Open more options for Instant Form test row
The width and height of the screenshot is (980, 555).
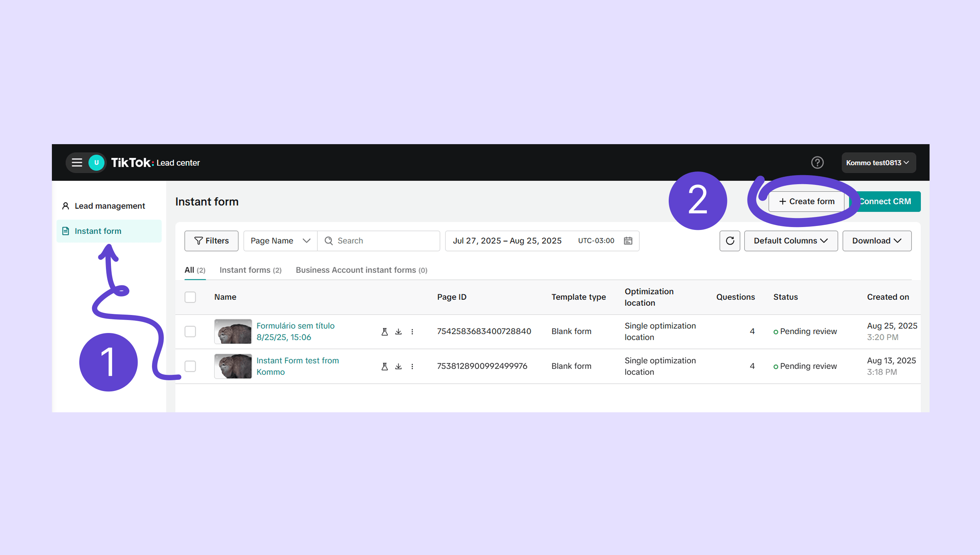tap(412, 366)
